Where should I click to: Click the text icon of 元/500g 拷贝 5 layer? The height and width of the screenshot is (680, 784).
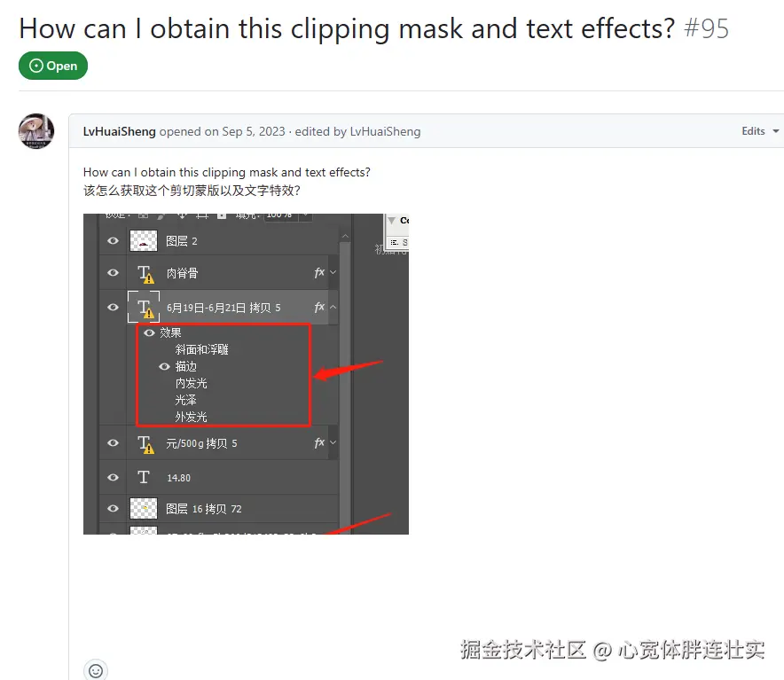point(145,444)
